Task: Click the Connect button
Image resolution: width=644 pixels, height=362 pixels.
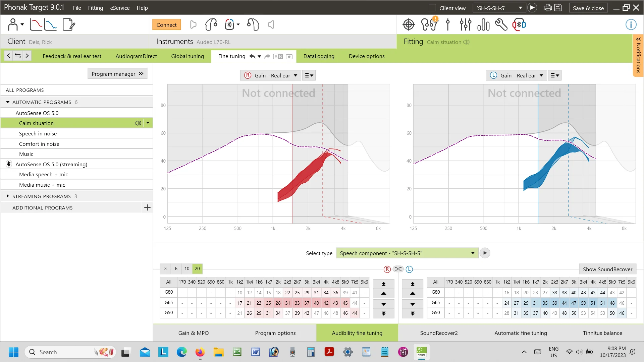Action: click(x=166, y=24)
